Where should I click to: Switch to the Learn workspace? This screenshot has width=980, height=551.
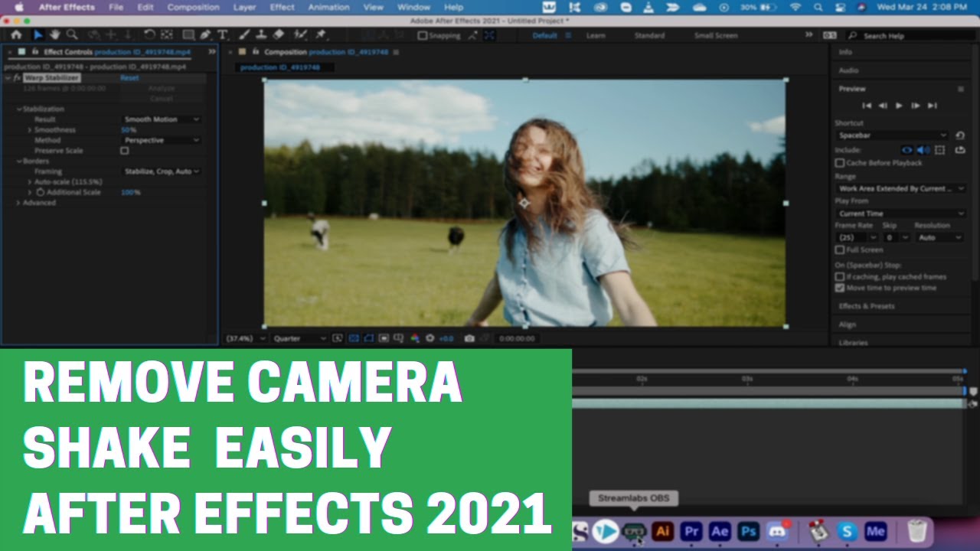pyautogui.click(x=595, y=35)
